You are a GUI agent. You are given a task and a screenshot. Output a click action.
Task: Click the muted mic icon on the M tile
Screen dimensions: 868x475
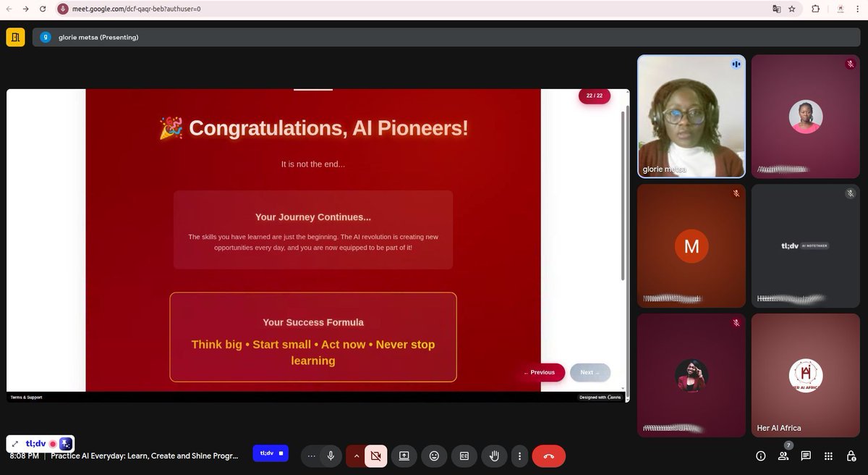(x=736, y=193)
